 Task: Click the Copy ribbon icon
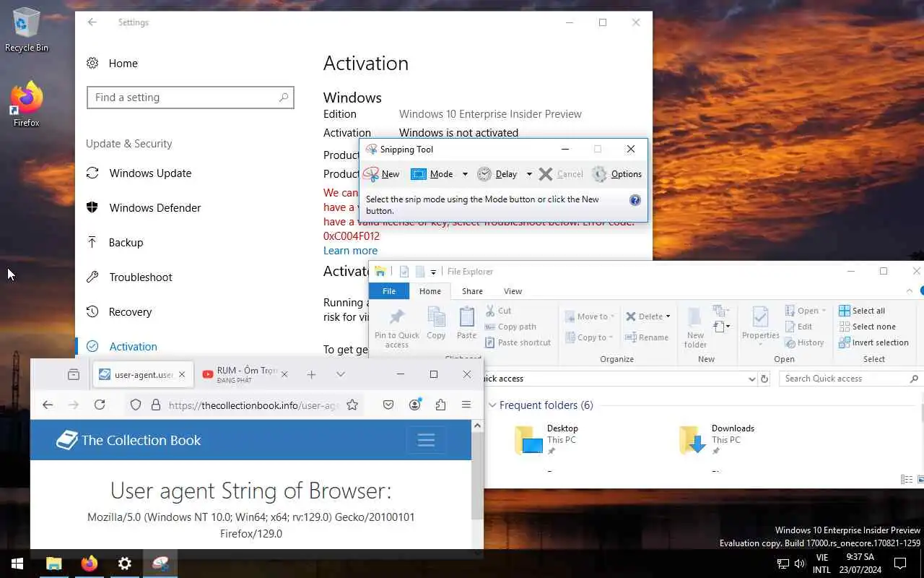[436, 323]
